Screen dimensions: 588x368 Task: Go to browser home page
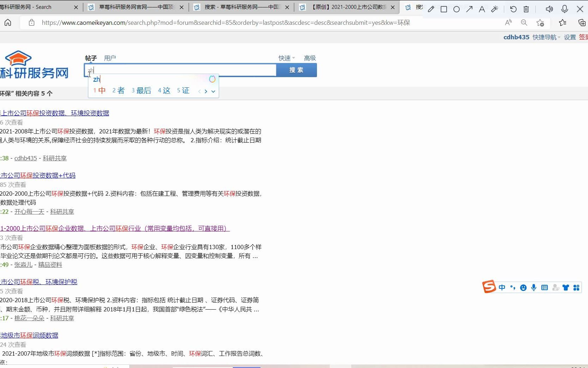[8, 23]
